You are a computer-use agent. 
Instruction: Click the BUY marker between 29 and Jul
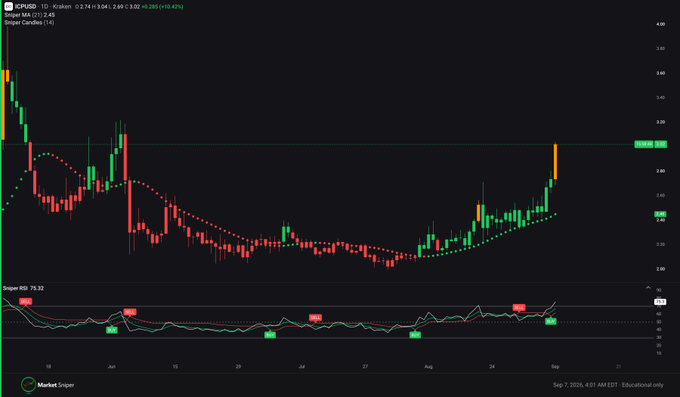point(270,335)
